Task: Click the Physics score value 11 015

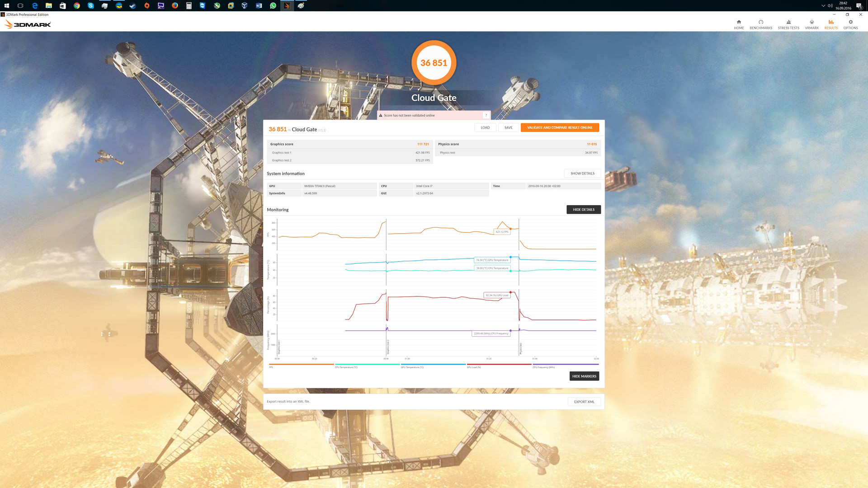Action: click(x=592, y=144)
